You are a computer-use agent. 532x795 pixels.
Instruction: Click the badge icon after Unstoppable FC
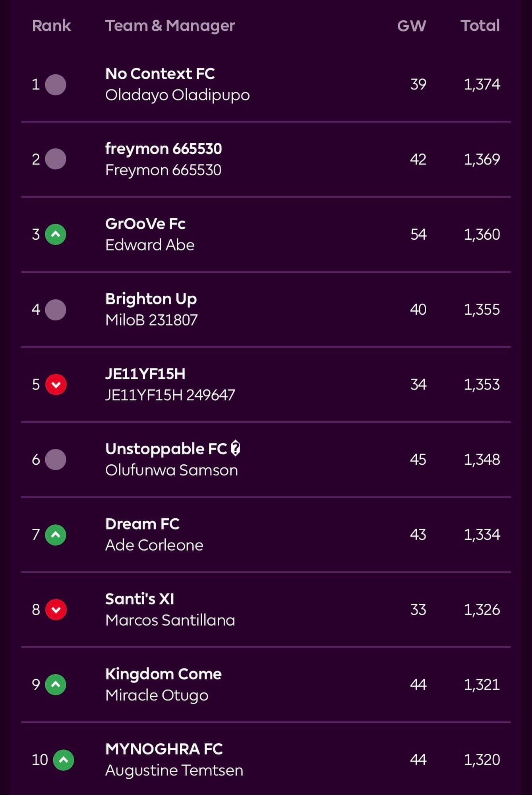[236, 448]
